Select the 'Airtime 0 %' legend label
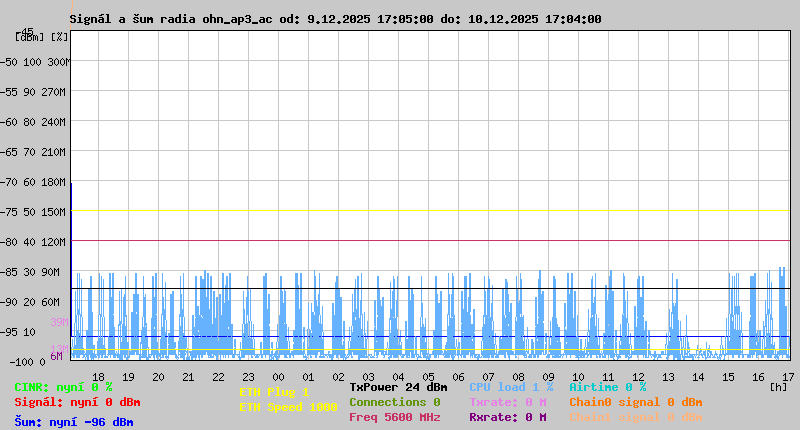800x430 pixels. 607,387
